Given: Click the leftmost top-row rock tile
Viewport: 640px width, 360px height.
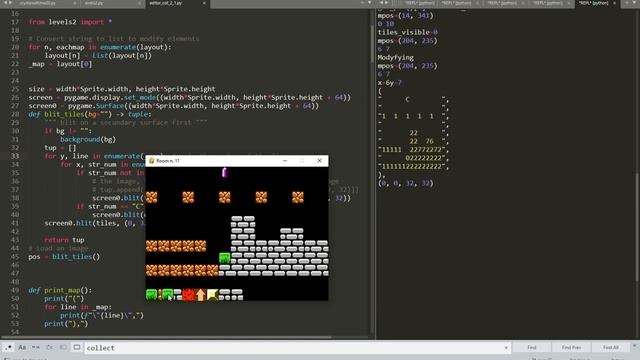Looking at the screenshot, I should (x=151, y=197).
